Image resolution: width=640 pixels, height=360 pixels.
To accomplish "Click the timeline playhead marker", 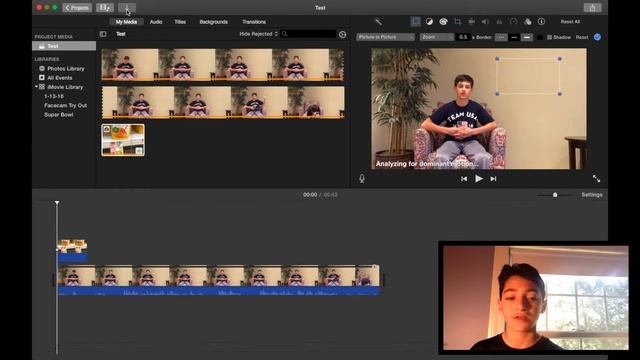I will 57,203.
